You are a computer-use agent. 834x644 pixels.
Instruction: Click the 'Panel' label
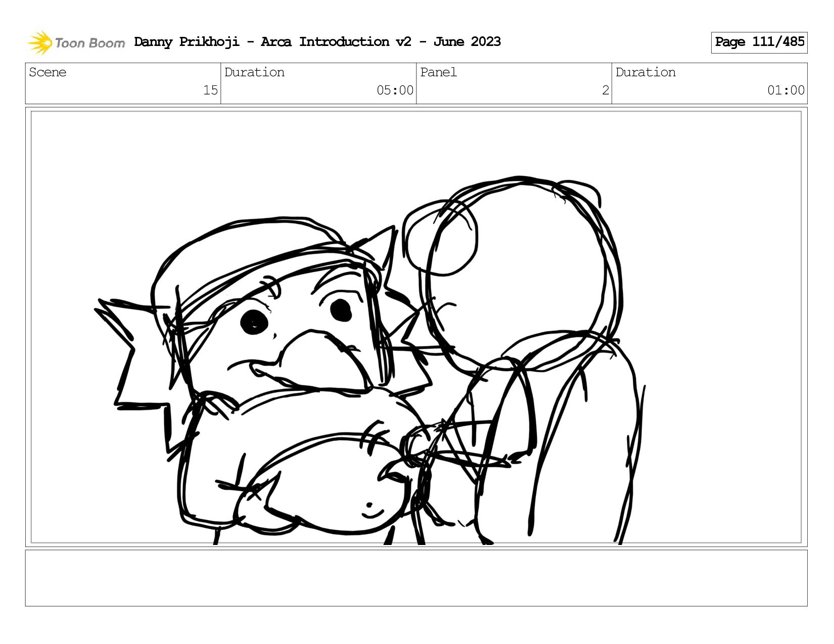[438, 72]
